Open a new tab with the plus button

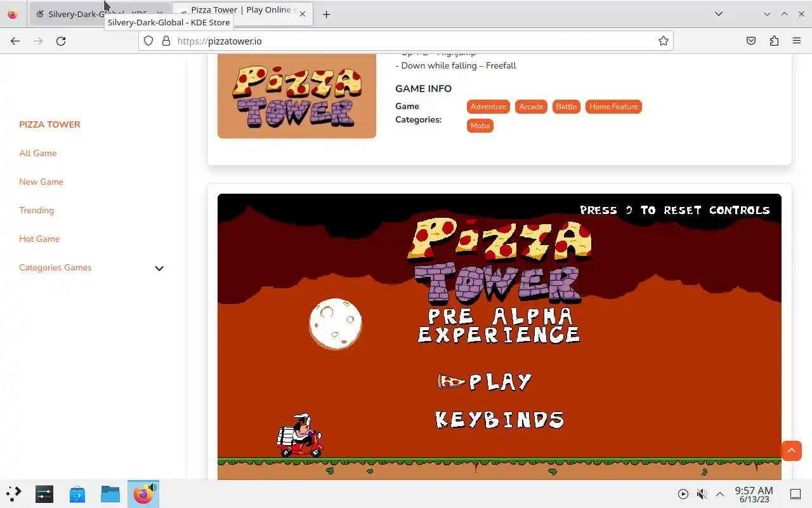tap(326, 14)
